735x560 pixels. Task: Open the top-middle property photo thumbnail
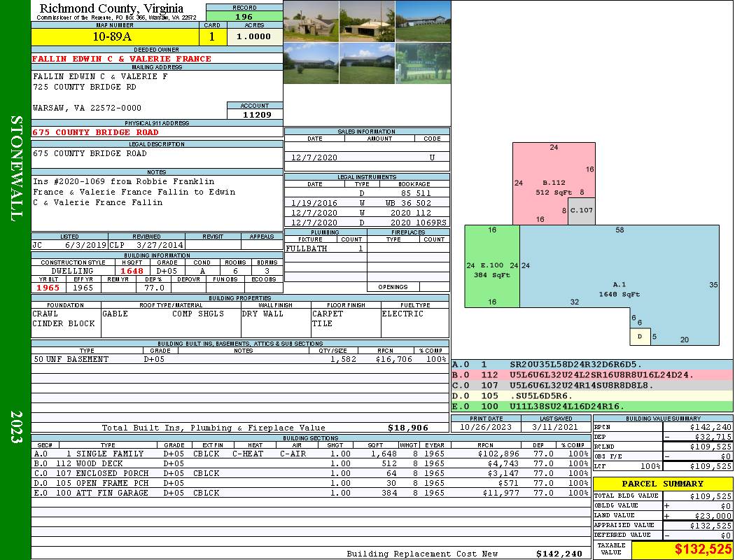pos(367,21)
